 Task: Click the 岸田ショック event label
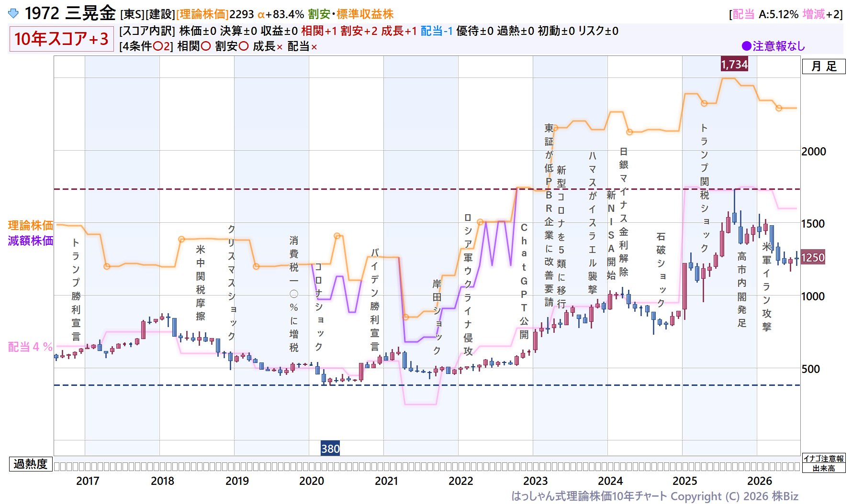coord(437,317)
